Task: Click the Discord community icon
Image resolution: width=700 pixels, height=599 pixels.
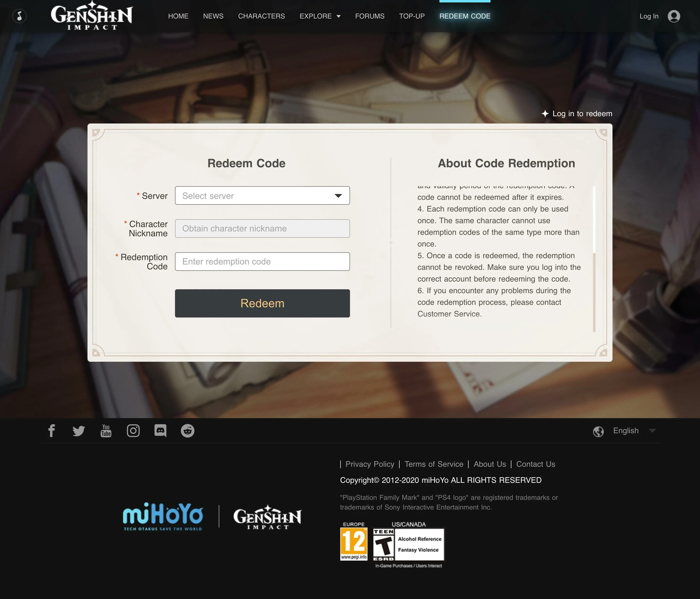Action: coord(160,431)
